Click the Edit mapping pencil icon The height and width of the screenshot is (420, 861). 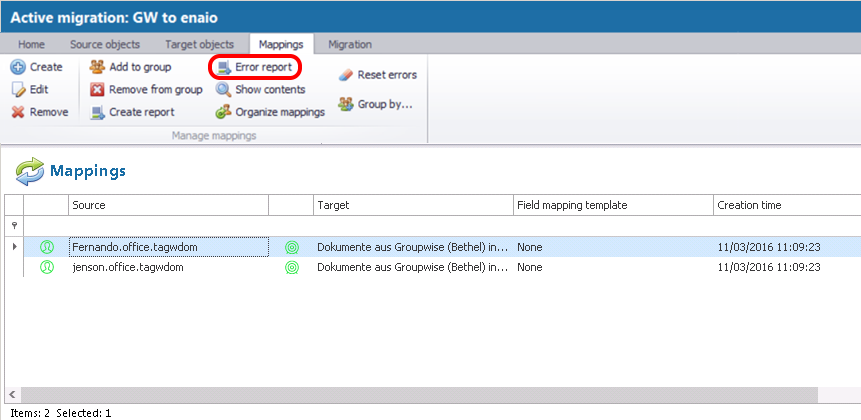18,90
